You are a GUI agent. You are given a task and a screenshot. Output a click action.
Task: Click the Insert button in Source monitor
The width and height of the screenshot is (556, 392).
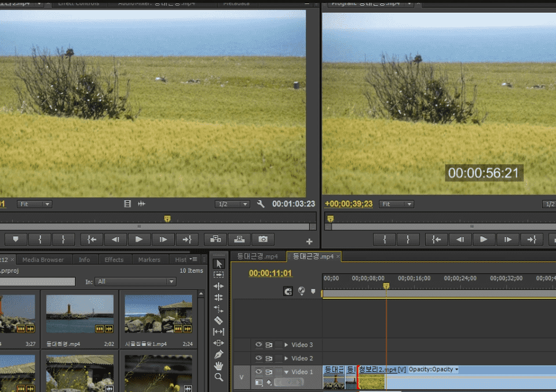click(215, 239)
